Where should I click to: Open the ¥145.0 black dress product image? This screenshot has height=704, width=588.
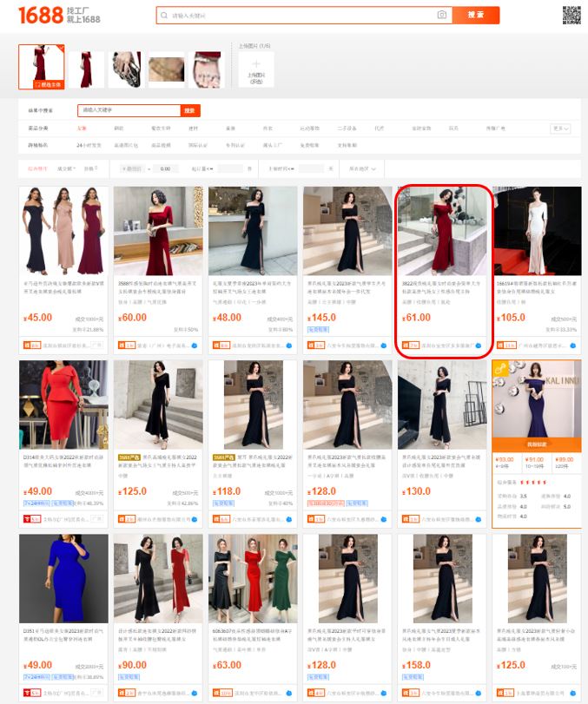coord(347,231)
